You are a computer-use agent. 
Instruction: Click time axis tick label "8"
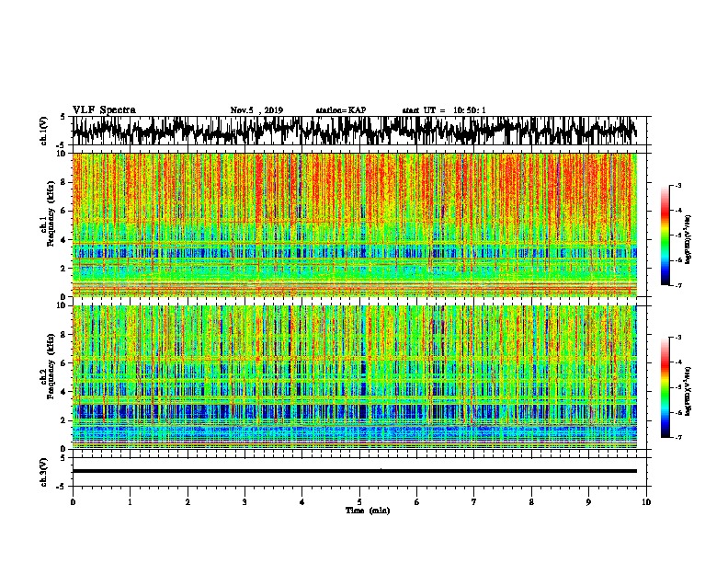[531, 502]
